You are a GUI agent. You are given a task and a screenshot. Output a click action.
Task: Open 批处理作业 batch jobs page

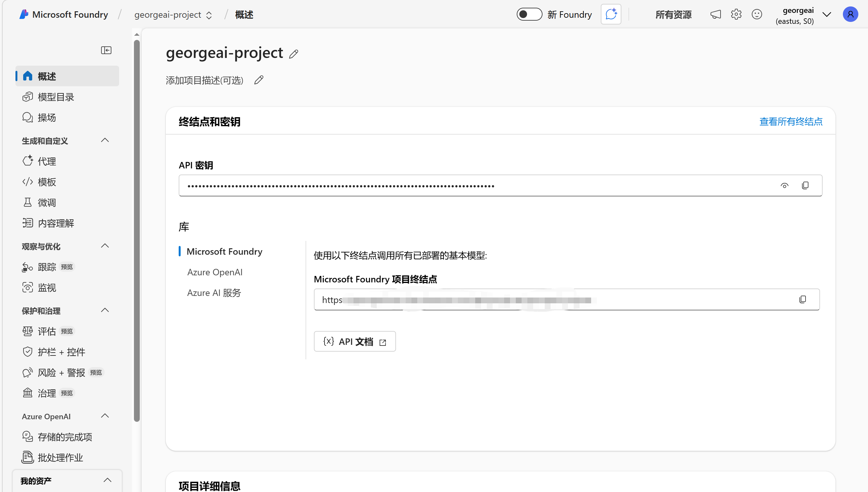click(67, 458)
